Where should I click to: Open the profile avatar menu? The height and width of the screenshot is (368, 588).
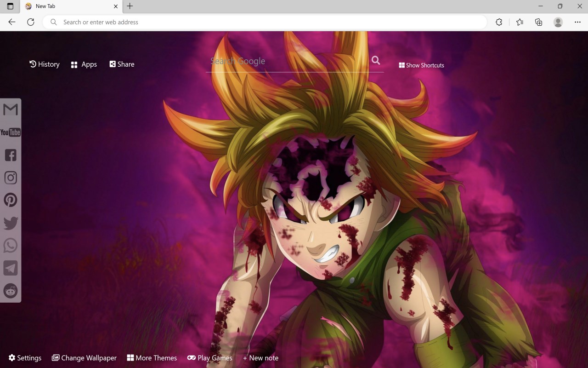[x=558, y=22]
